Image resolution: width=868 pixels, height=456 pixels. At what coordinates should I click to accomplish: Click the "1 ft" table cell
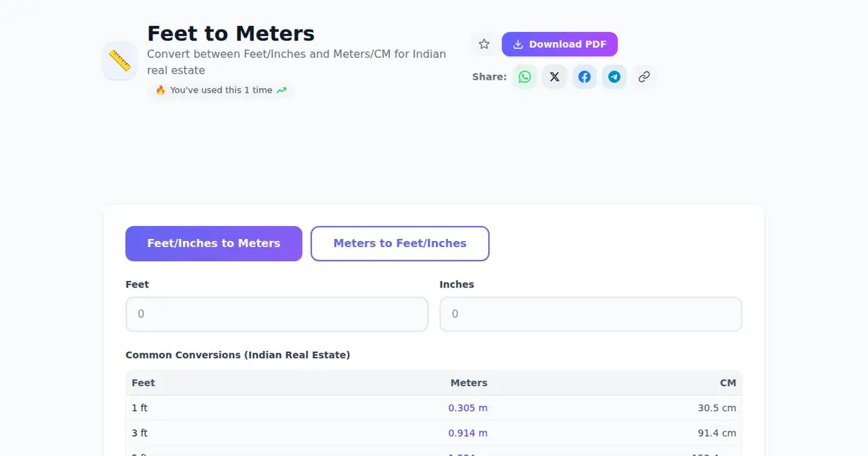tap(140, 408)
